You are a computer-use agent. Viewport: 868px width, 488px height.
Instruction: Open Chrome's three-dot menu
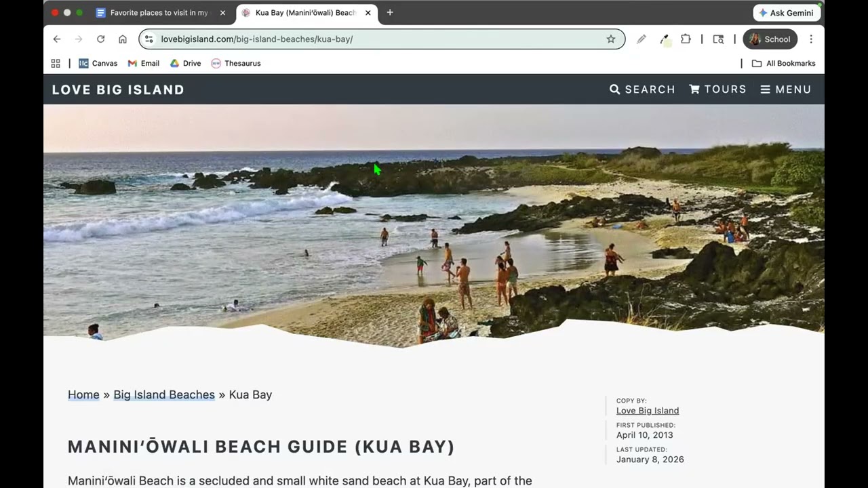pyautogui.click(x=811, y=39)
